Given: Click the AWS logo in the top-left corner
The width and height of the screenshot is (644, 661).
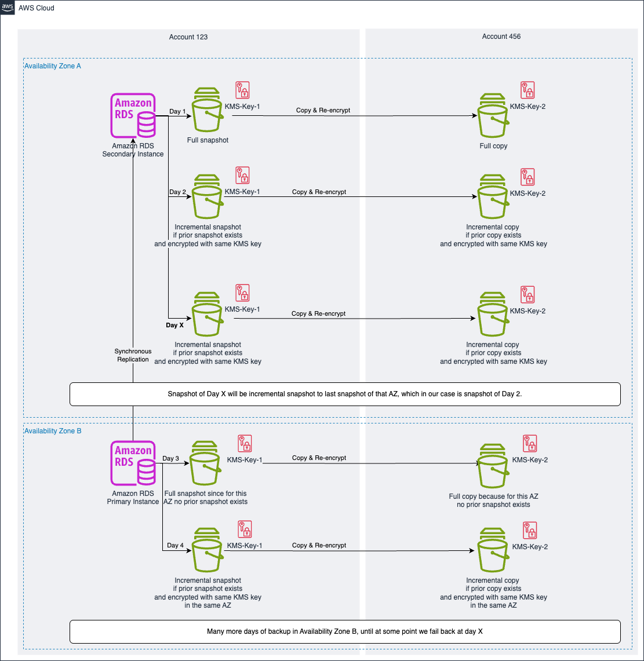Looking at the screenshot, I should coord(8,8).
